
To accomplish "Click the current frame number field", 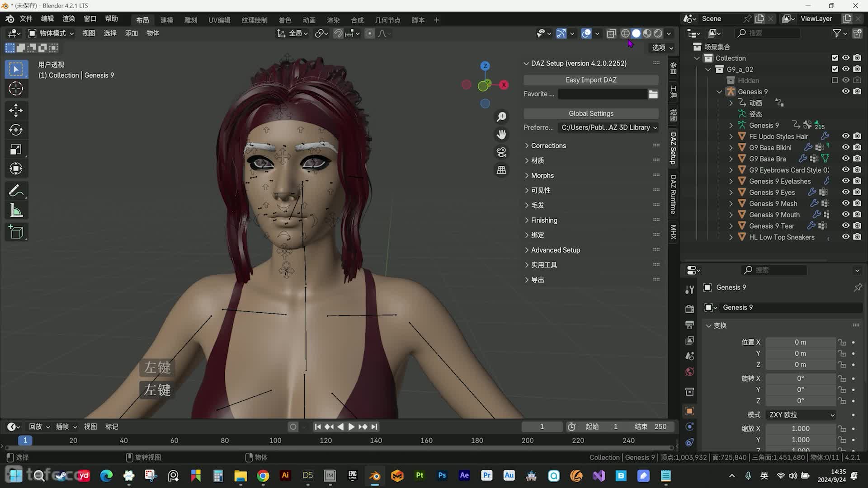I will [542, 427].
